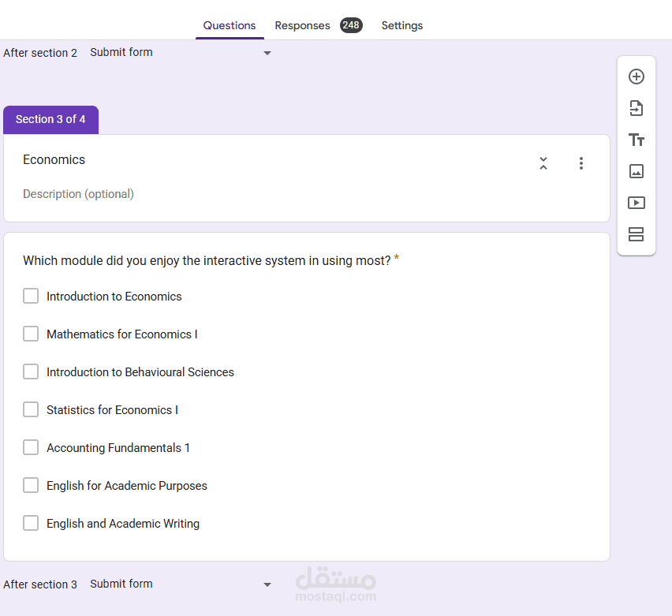This screenshot has width=672, height=616.
Task: Check the Introduction to Economics box
Action: point(31,296)
